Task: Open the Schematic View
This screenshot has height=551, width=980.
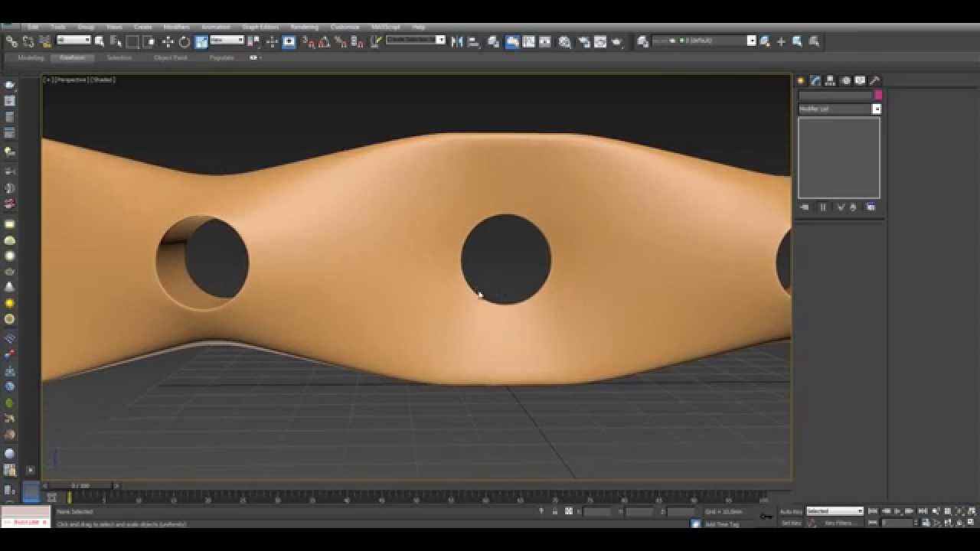Action: coord(545,41)
